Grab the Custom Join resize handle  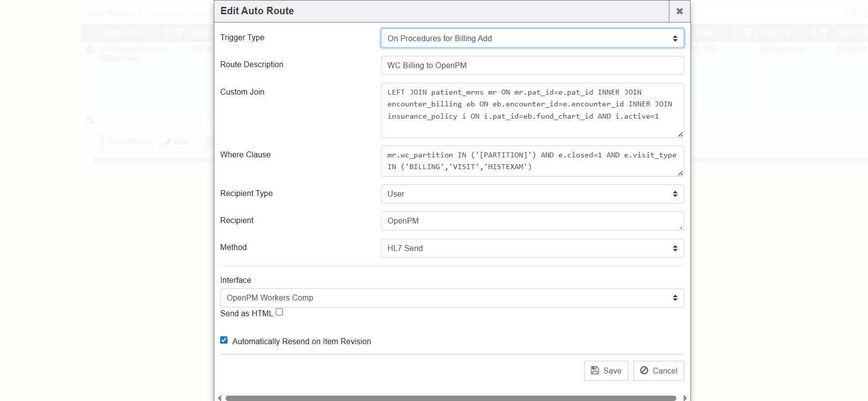(680, 134)
